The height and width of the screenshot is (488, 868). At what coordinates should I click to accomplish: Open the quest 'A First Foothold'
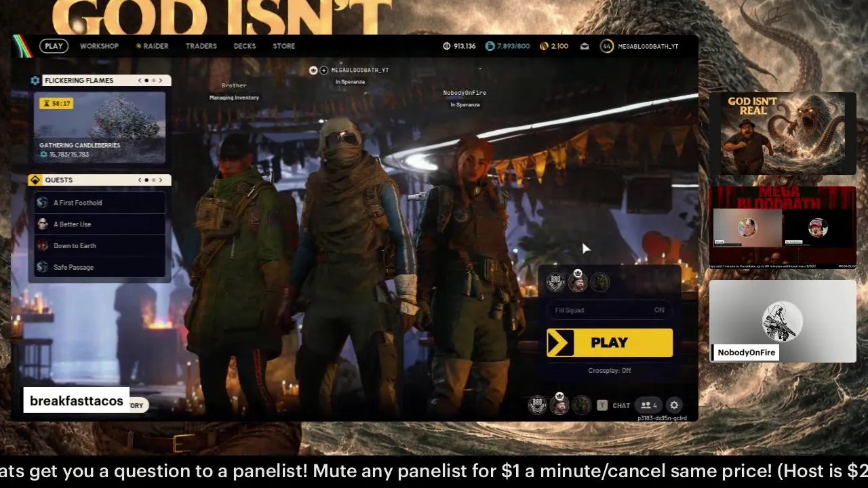point(100,203)
